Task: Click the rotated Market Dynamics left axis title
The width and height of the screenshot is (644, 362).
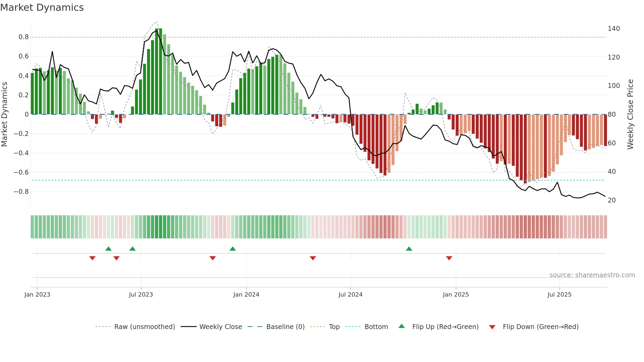Action: [4, 114]
